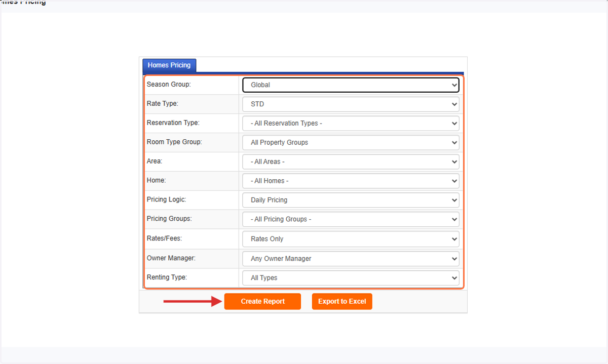Click the 'Rate Type:' label
The height and width of the screenshot is (364, 608).
click(163, 104)
